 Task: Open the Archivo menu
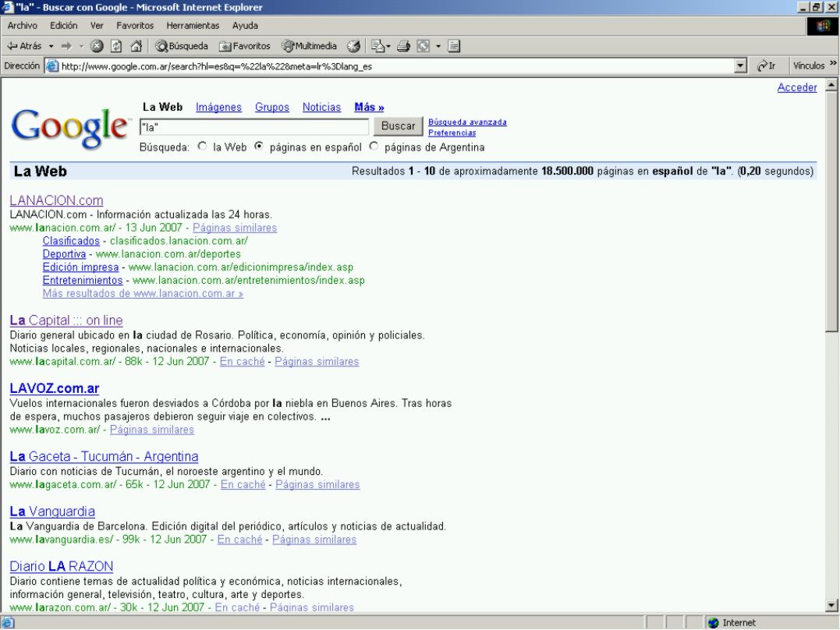[23, 26]
